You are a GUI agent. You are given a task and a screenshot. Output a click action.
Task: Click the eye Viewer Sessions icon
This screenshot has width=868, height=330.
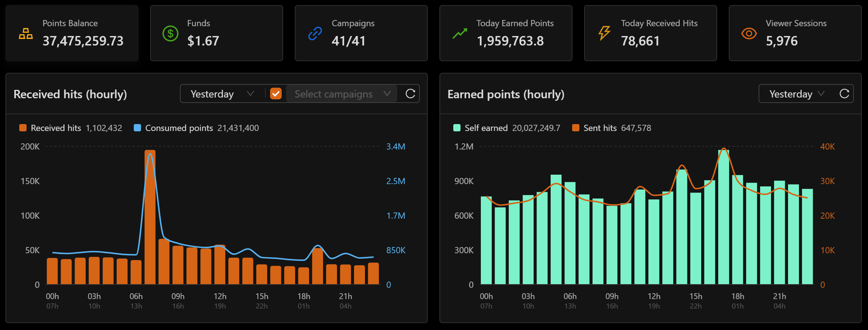749,33
